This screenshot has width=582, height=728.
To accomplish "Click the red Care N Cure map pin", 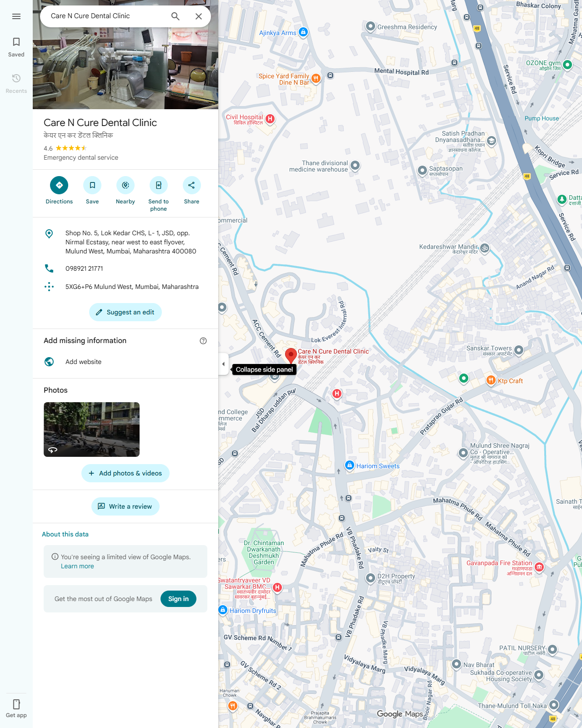I will coord(291,355).
